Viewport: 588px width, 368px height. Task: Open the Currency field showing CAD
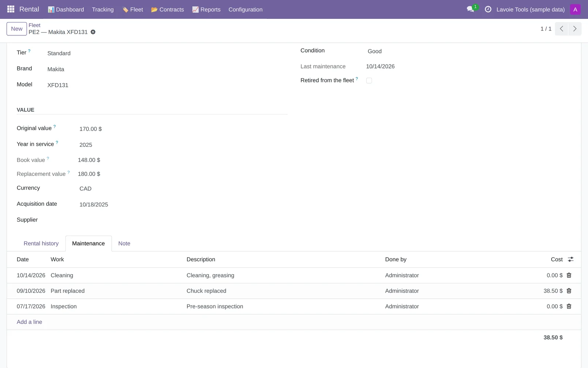pyautogui.click(x=182, y=188)
